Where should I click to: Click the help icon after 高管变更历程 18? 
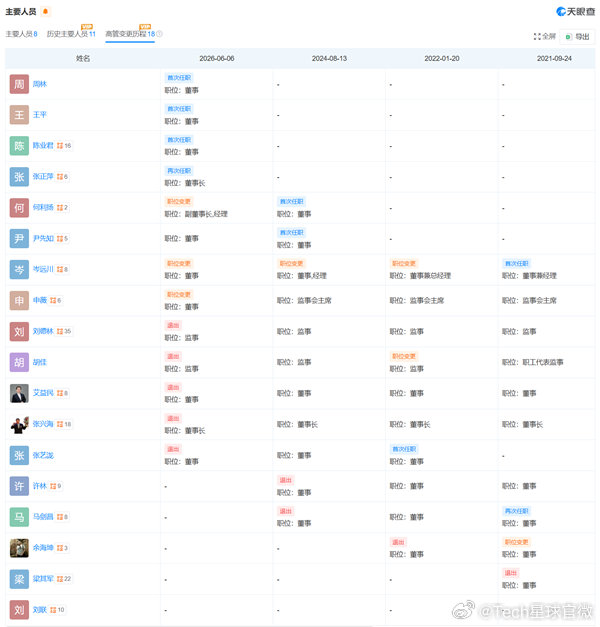tap(159, 34)
